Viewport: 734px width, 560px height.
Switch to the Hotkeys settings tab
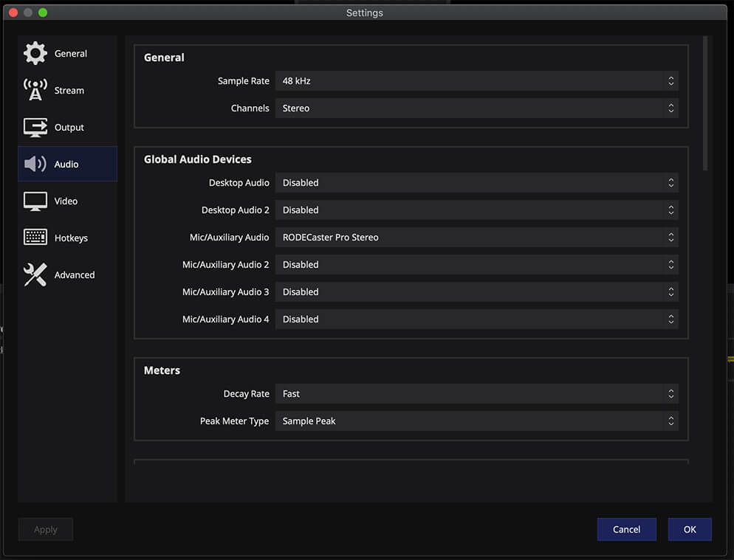[x=67, y=238]
